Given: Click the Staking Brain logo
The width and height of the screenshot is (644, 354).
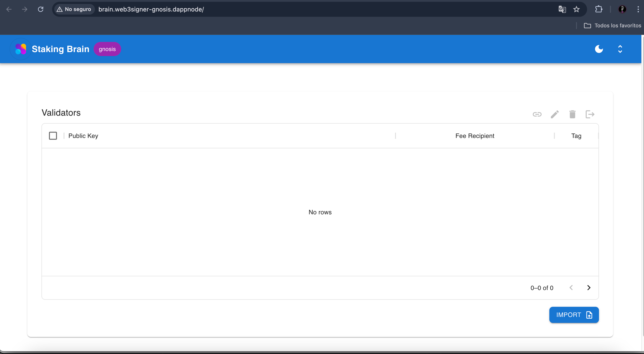Looking at the screenshot, I should tap(21, 49).
